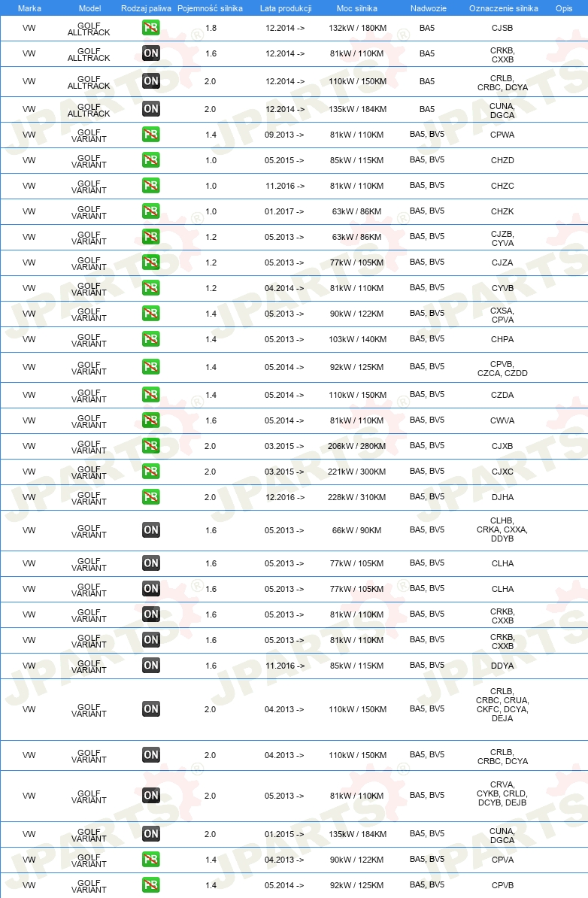Select the DJHA engine code

point(502,497)
